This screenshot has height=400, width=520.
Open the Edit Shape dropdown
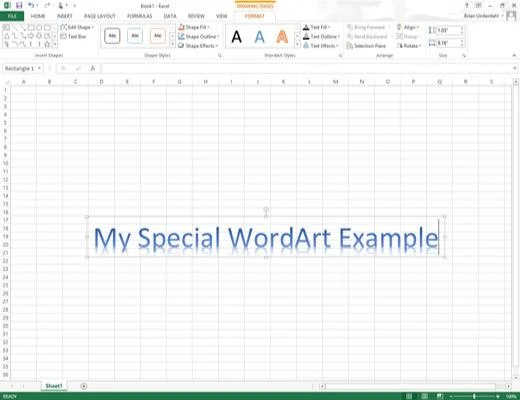tap(77, 27)
